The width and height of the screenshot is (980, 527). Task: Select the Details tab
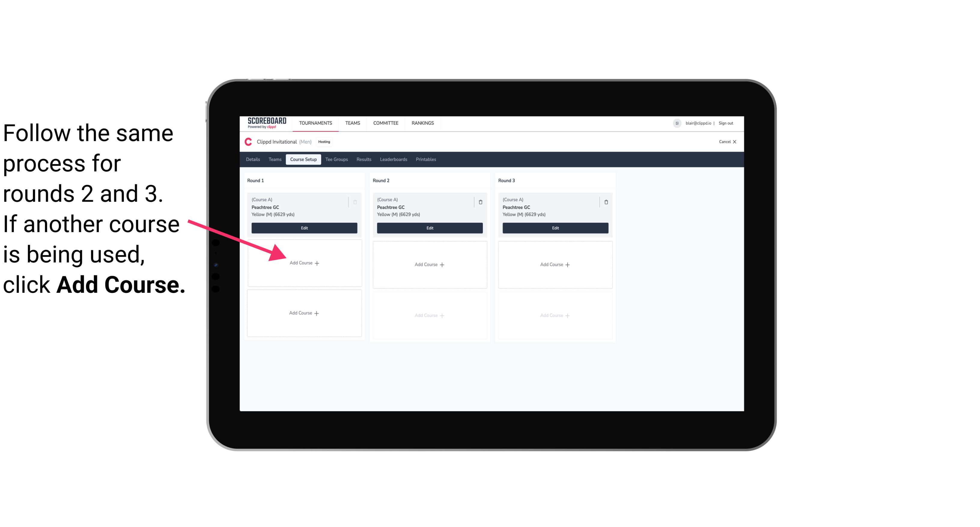coord(254,159)
